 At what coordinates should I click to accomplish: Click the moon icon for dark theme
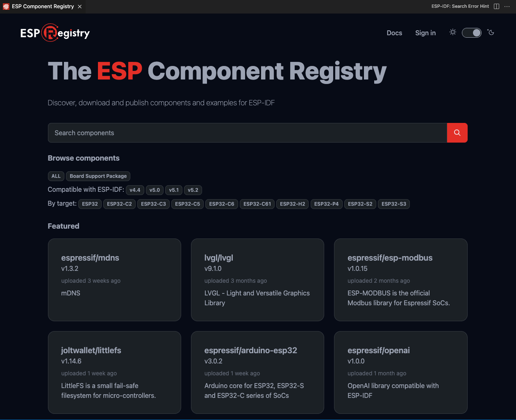pyautogui.click(x=491, y=32)
